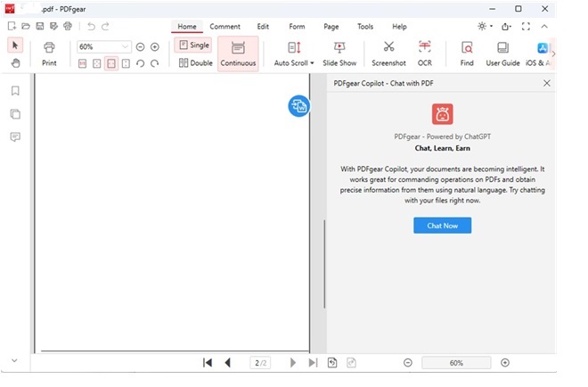Expand the left sidebar bottom chevron
Image resolution: width=588 pixels, height=387 pixels.
click(x=14, y=360)
